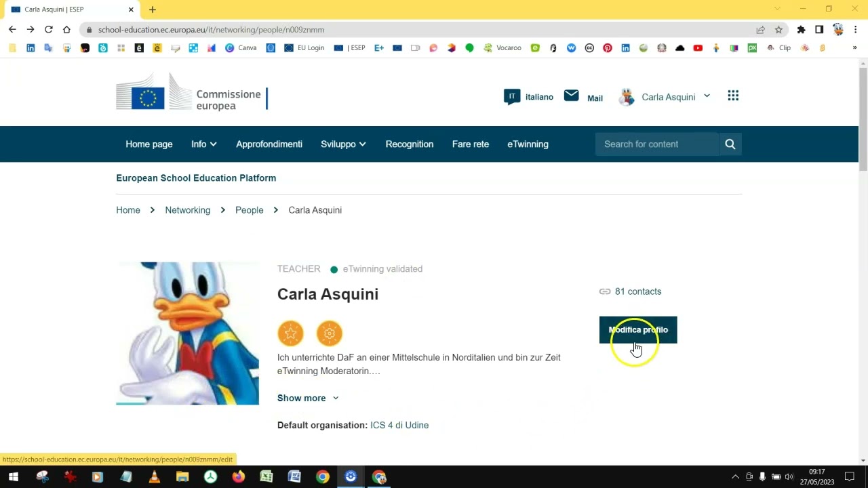The height and width of the screenshot is (488, 868).
Task: Open File Explorer from taskbar
Action: [182, 476]
